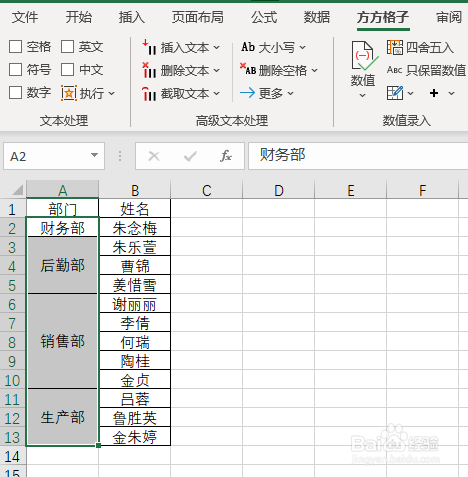The image size is (468, 477).
Task: Expand the 大小写 dropdown arrow
Action: click(x=302, y=48)
